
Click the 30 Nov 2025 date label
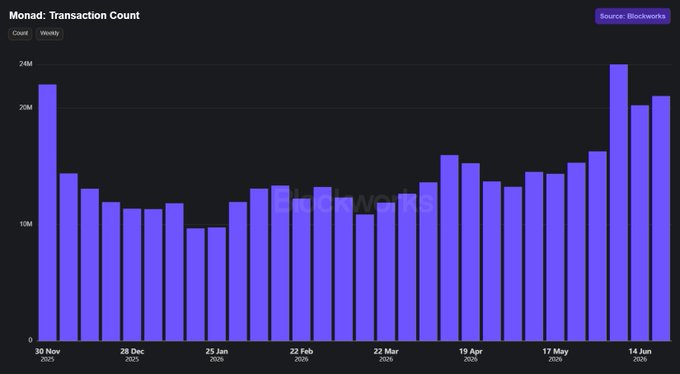(x=48, y=355)
